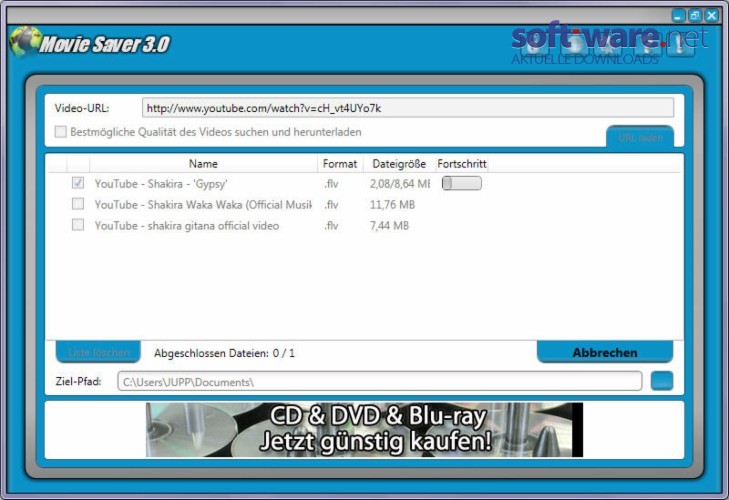
Task: Click the Fortschritt column header
Action: (x=462, y=164)
